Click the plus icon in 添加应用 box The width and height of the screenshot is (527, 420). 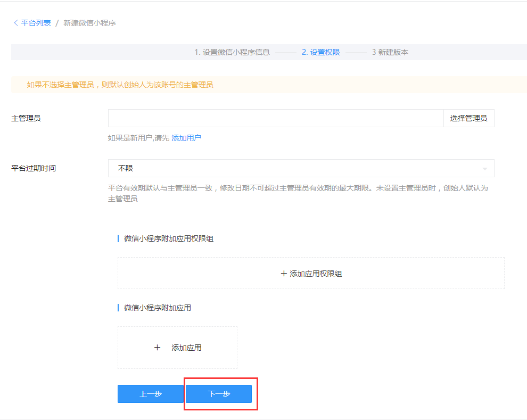point(157,348)
